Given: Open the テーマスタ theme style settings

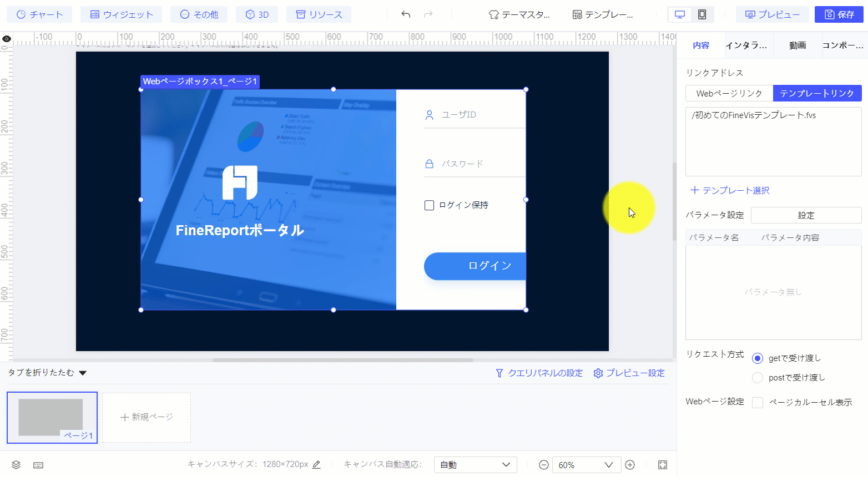Looking at the screenshot, I should 519,14.
